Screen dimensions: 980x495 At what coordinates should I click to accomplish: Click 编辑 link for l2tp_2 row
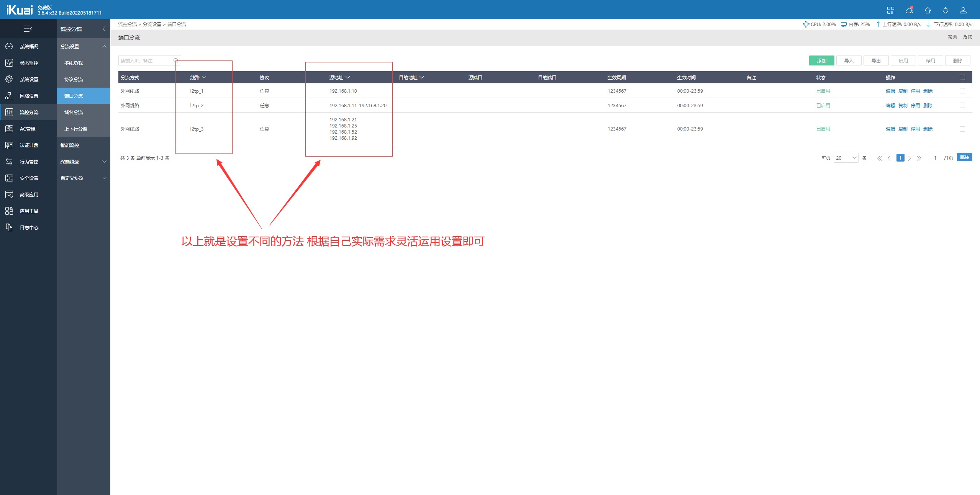(890, 105)
